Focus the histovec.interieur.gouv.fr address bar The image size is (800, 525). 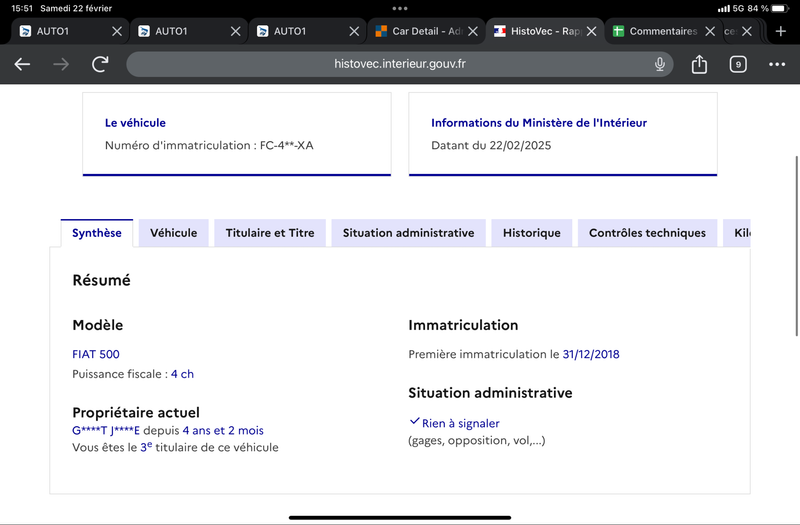tap(399, 64)
